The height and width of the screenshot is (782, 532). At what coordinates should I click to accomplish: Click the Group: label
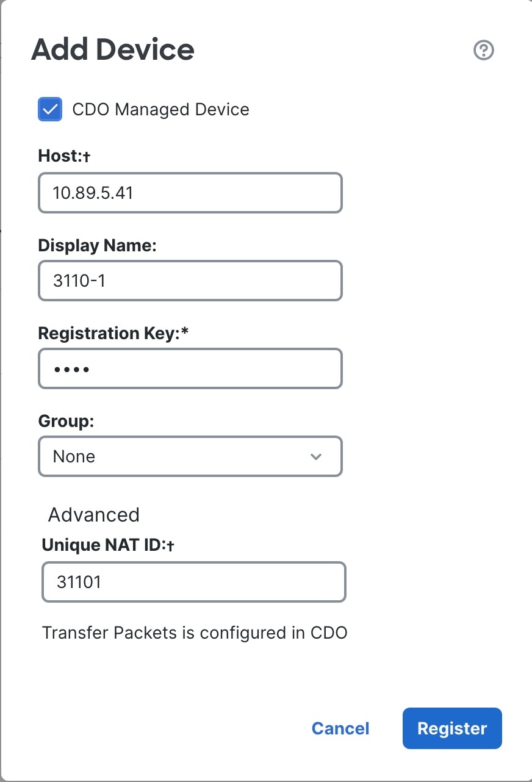(66, 421)
